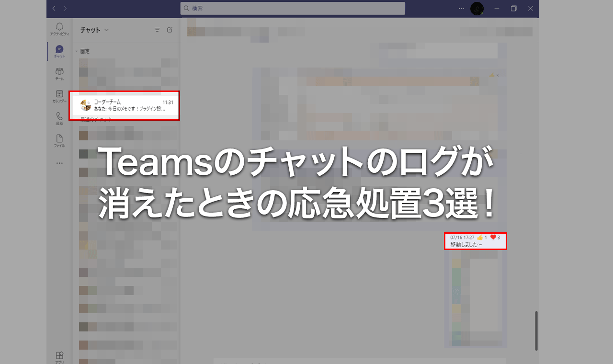Show more apps via sidebar ellipsis
The image size is (613, 364).
pos(59,163)
